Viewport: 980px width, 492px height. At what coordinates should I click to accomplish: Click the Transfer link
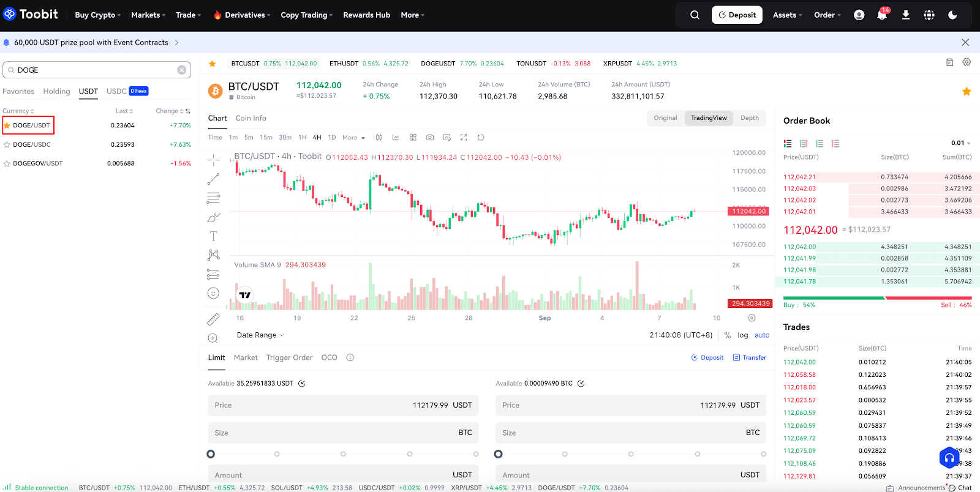(x=749, y=357)
